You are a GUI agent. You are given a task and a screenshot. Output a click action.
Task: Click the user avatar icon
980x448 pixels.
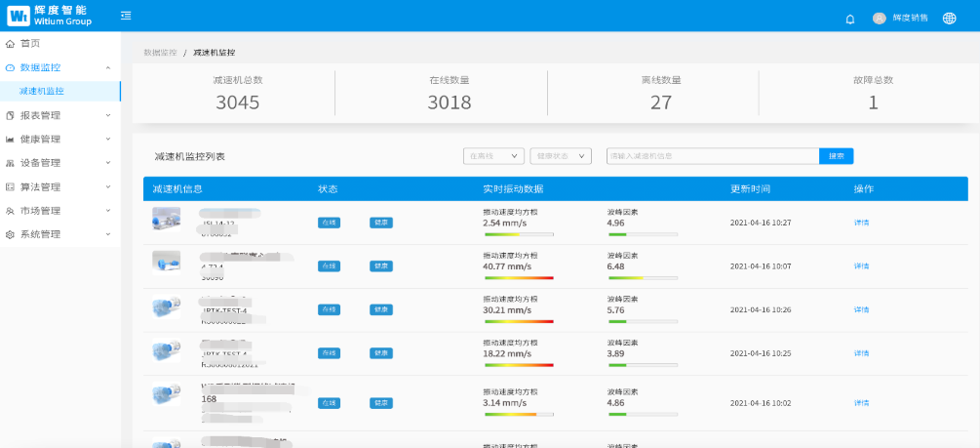pyautogui.click(x=879, y=18)
